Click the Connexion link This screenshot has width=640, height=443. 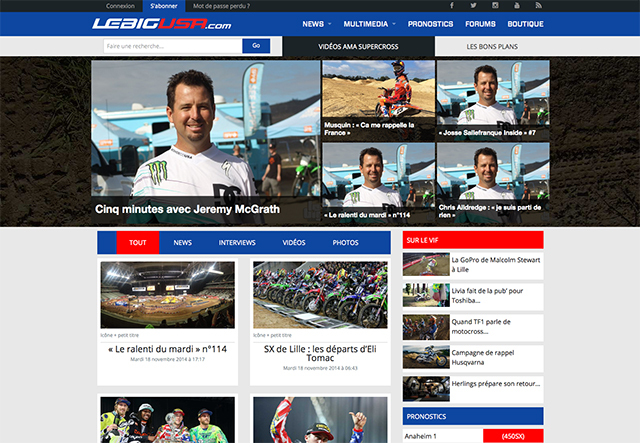pos(120,6)
